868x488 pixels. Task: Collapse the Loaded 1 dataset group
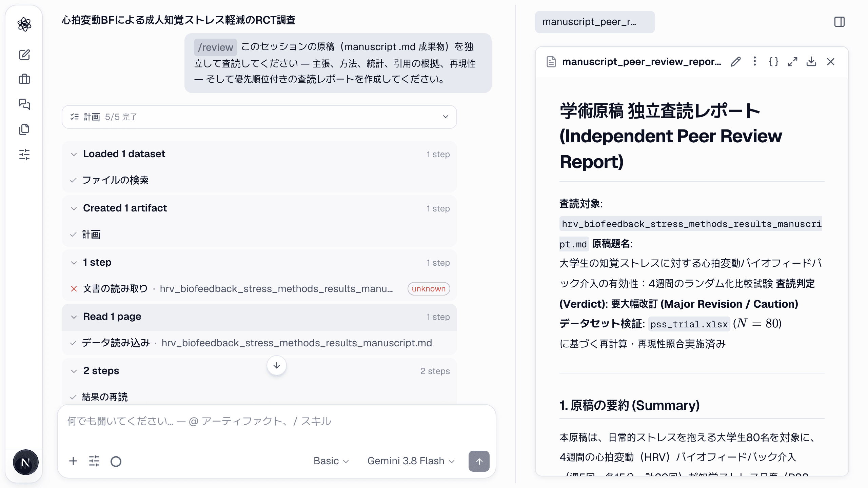(x=259, y=154)
